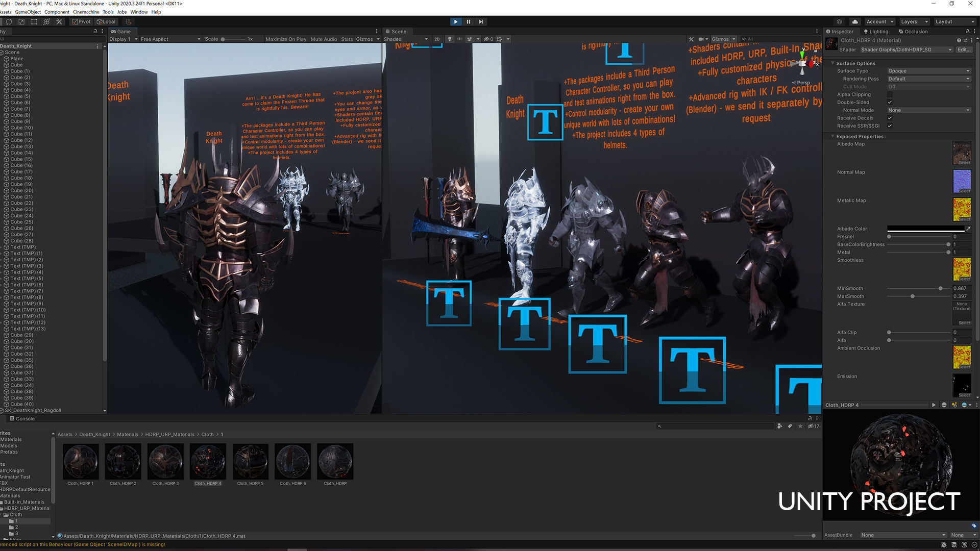
Task: Open the Cinemachine menu
Action: coord(86,12)
